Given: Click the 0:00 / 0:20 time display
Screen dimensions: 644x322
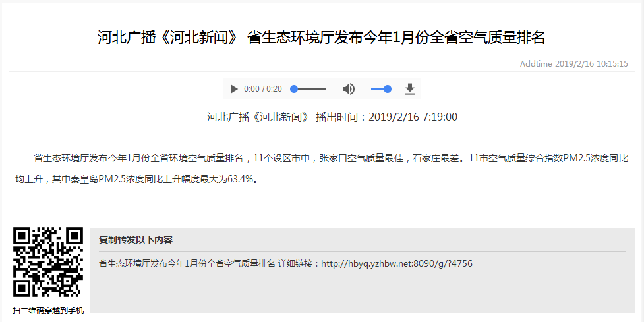Looking at the screenshot, I should 262,89.
